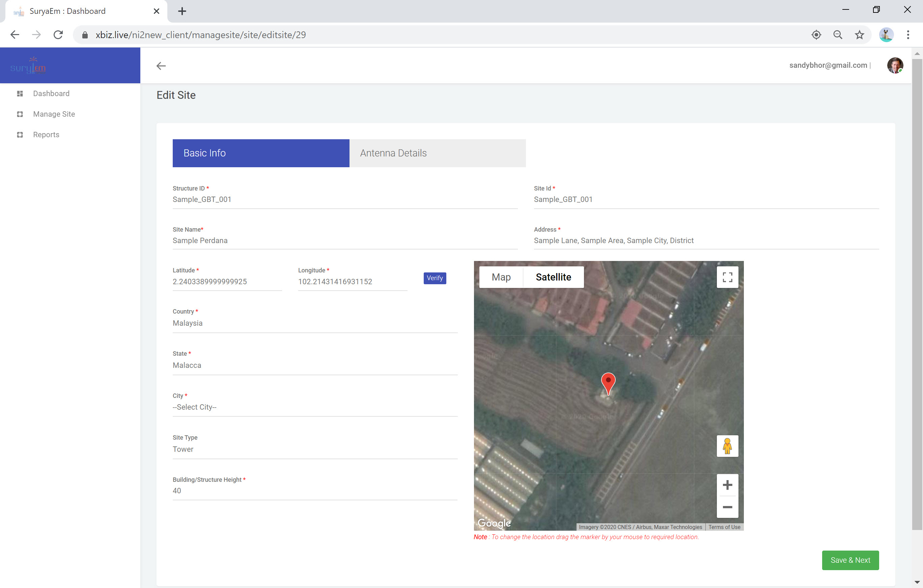Click the scrollbar down arrow
This screenshot has width=923, height=588.
[917, 582]
